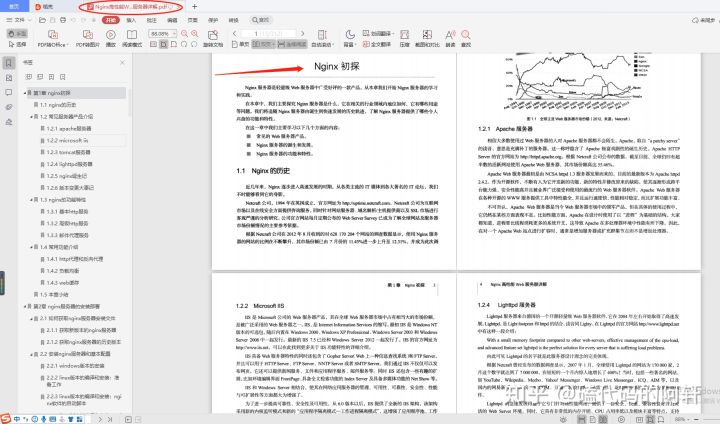The height and width of the screenshot is (424, 720).
Task: Open the PDF转图片 converter
Action: (87, 39)
